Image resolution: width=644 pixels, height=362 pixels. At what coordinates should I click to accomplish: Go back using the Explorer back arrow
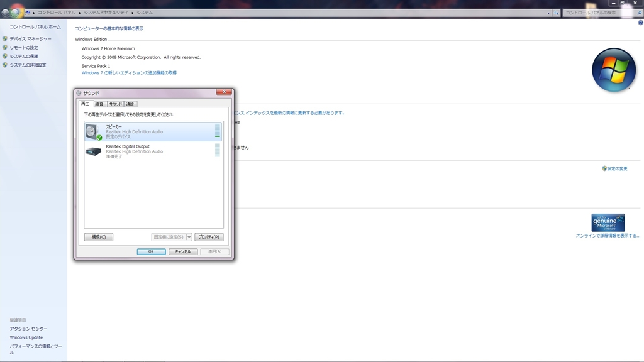pyautogui.click(x=5, y=13)
